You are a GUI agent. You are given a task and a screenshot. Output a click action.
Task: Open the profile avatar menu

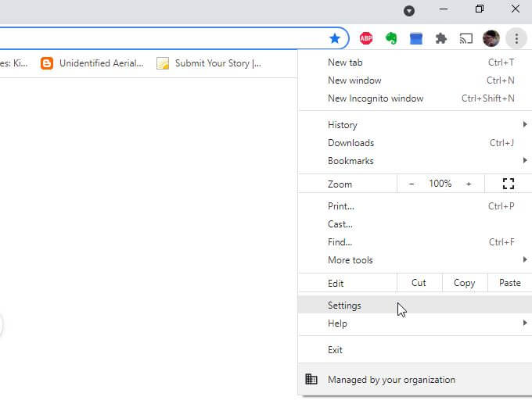tap(491, 38)
